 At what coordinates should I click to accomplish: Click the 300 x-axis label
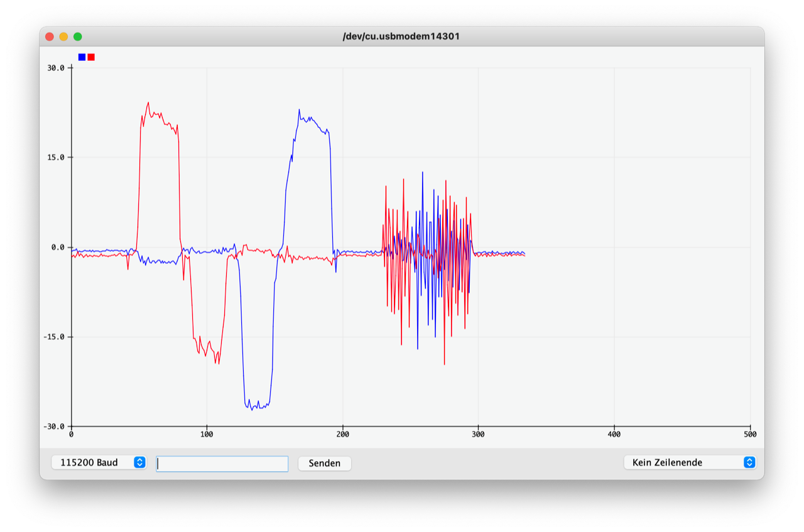tap(479, 434)
